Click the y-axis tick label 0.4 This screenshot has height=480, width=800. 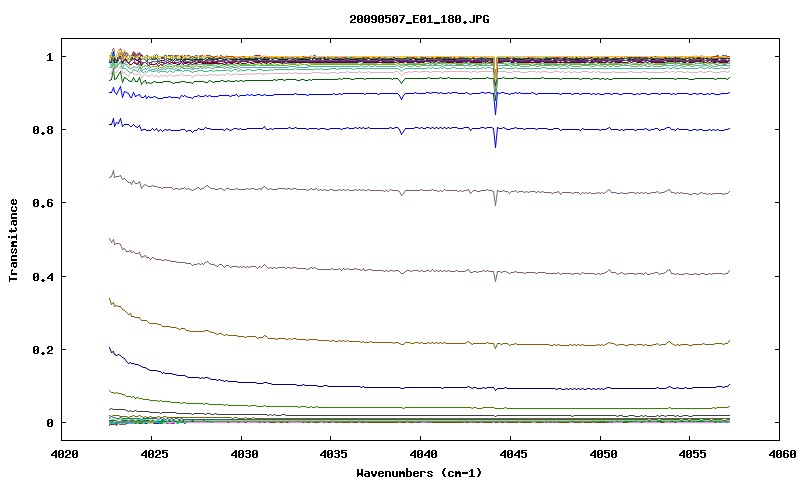pyautogui.click(x=43, y=276)
